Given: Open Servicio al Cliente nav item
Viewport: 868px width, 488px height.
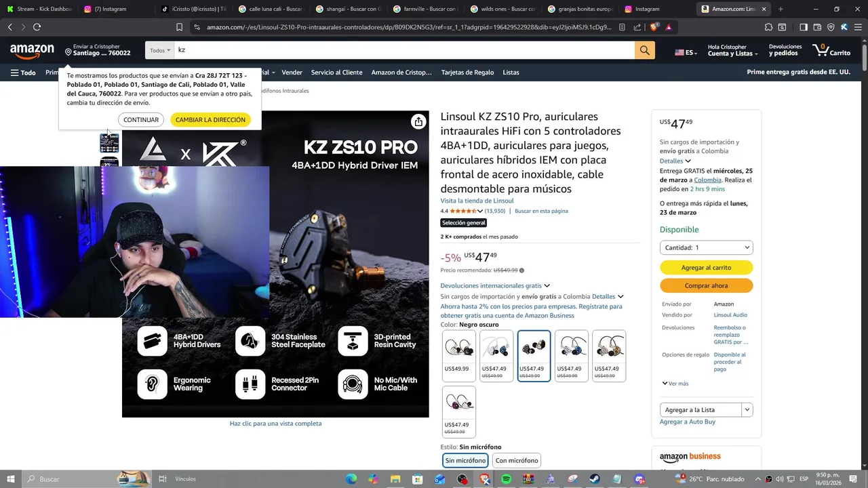Looking at the screenshot, I should click(x=336, y=73).
